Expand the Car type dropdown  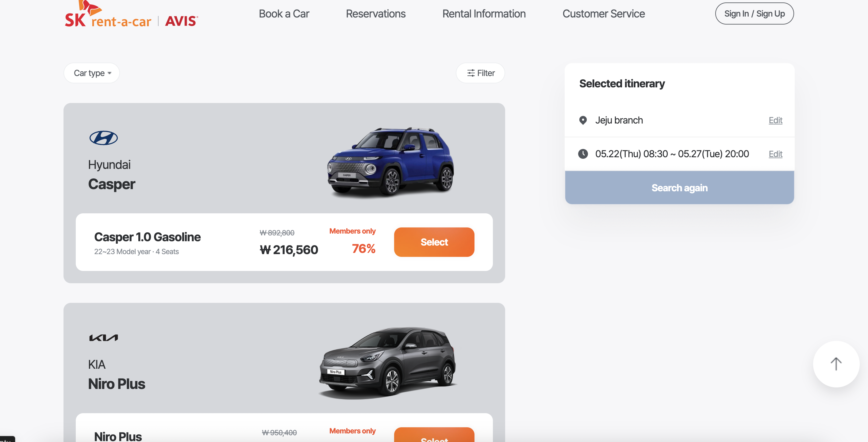[92, 73]
